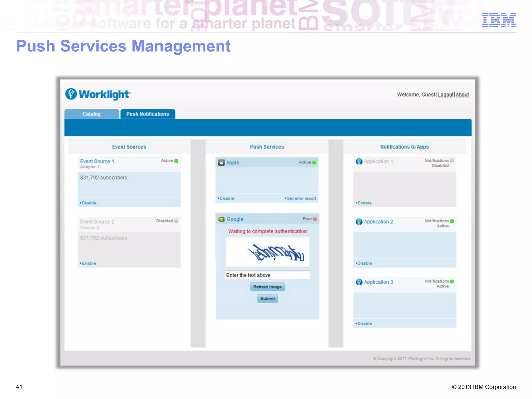Click the Apple push service icon

click(x=221, y=162)
